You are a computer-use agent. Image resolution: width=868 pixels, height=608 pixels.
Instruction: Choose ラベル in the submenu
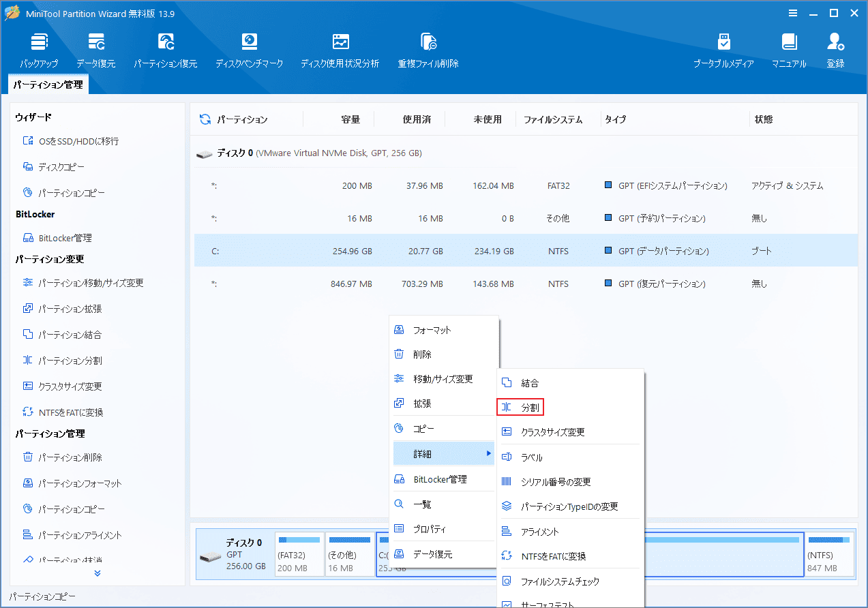pos(571,457)
